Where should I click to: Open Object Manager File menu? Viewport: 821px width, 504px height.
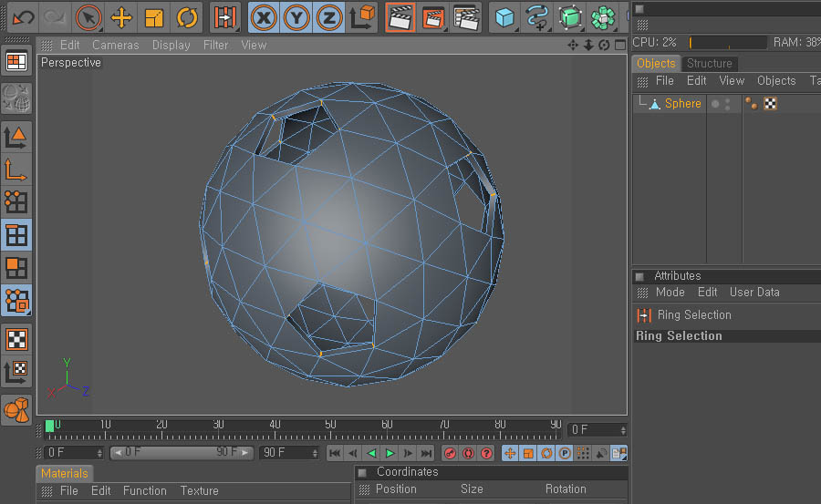pos(664,80)
